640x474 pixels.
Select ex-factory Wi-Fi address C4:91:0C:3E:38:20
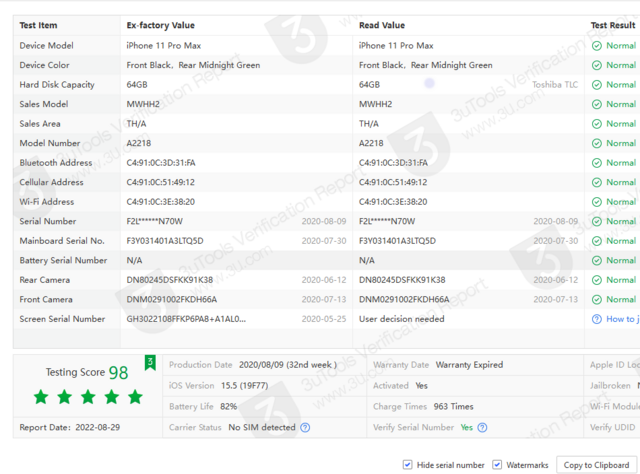click(160, 202)
